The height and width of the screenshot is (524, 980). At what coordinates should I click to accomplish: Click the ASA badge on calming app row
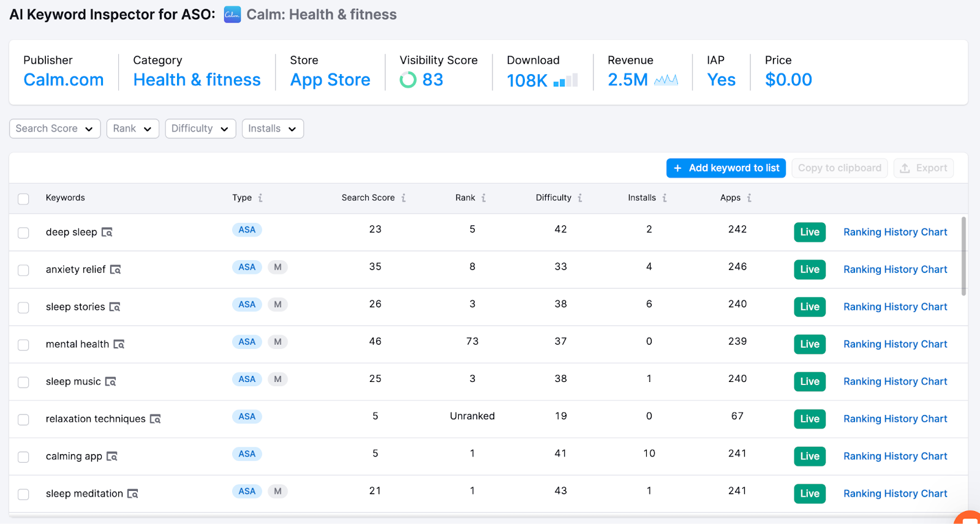(x=247, y=454)
